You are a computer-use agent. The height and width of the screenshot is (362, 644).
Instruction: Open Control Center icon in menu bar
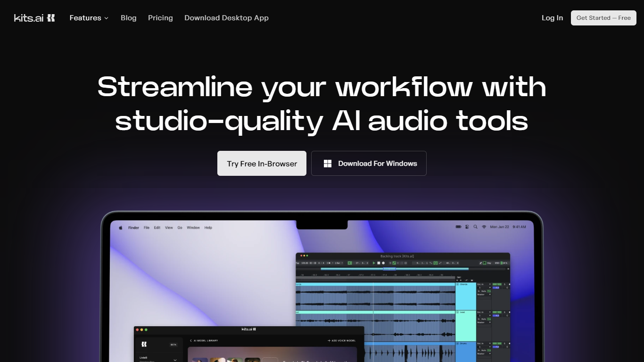pos(467,227)
